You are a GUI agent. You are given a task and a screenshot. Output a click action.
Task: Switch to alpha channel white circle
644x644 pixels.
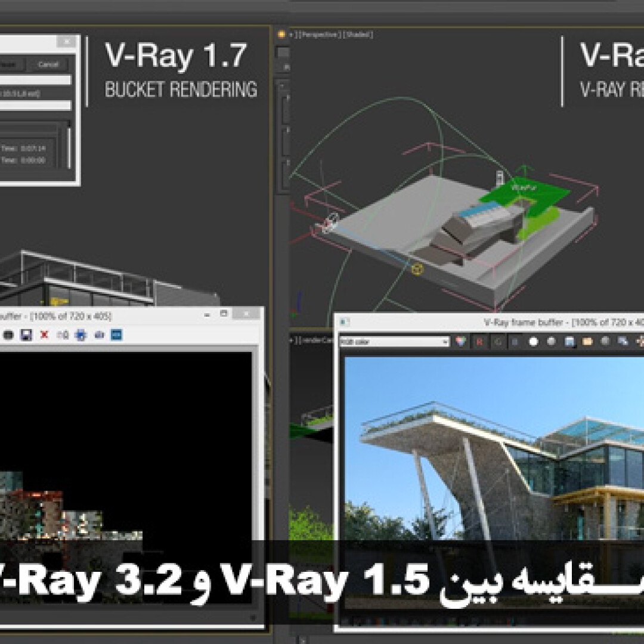tap(534, 342)
